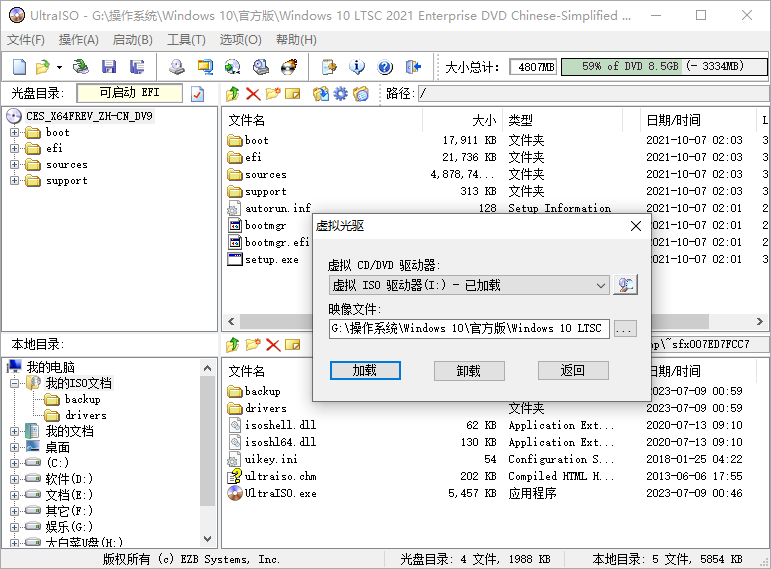This screenshot has width=771, height=569.
Task: Click the burn CD image flame icon
Action: [x=289, y=67]
